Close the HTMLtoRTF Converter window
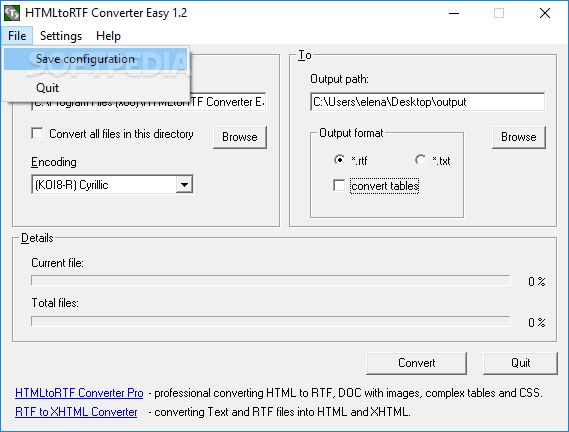The width and height of the screenshot is (569, 432). coord(545,13)
